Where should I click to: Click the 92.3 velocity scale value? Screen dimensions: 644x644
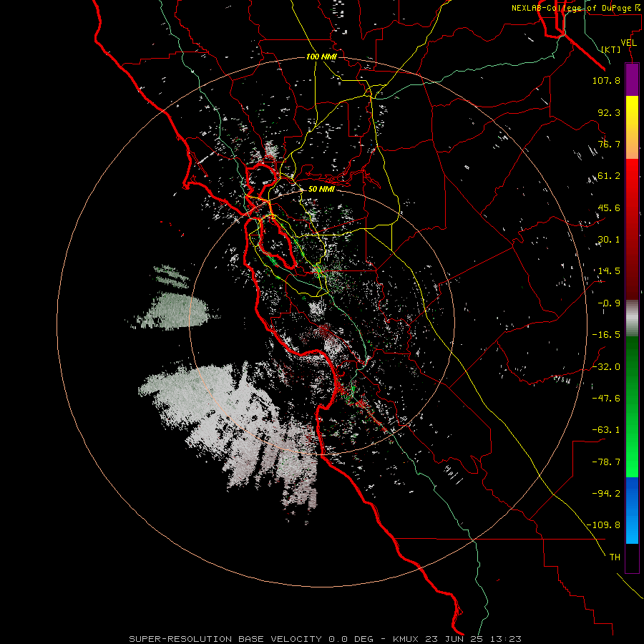tap(609, 112)
